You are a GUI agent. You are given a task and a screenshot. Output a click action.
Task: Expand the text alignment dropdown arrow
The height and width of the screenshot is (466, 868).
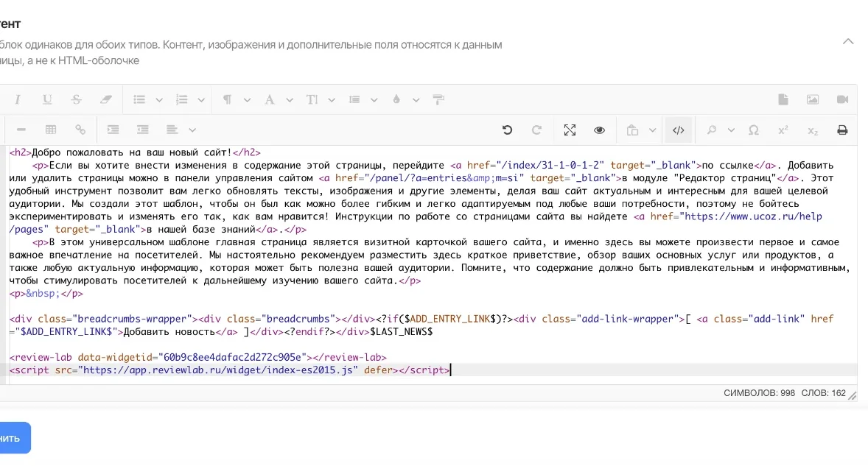(192, 130)
